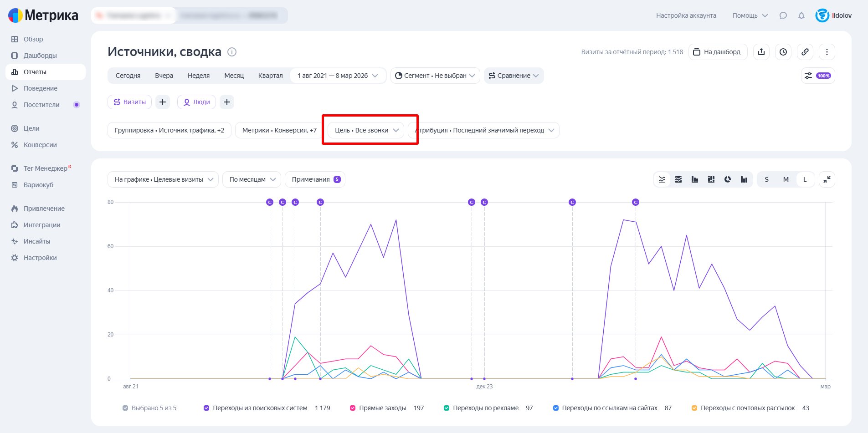
Task: Open the three-dot report options menu
Action: click(x=827, y=52)
